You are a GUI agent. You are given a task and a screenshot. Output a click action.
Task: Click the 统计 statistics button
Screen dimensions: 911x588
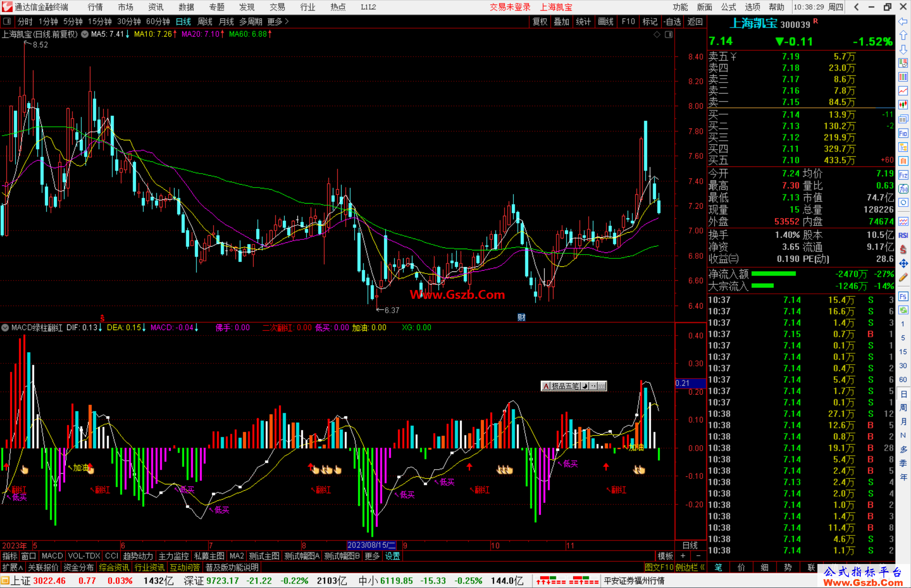point(583,21)
